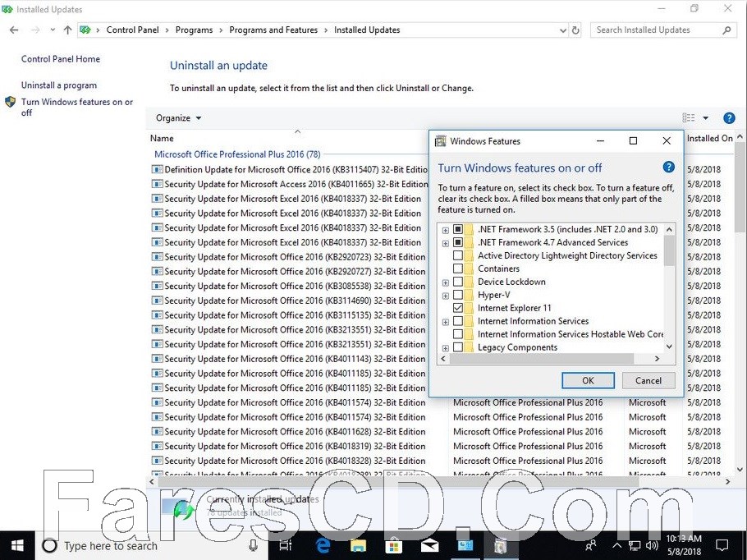Image resolution: width=747 pixels, height=560 pixels.
Task: Expand the Internet Information Services node
Action: 446,322
